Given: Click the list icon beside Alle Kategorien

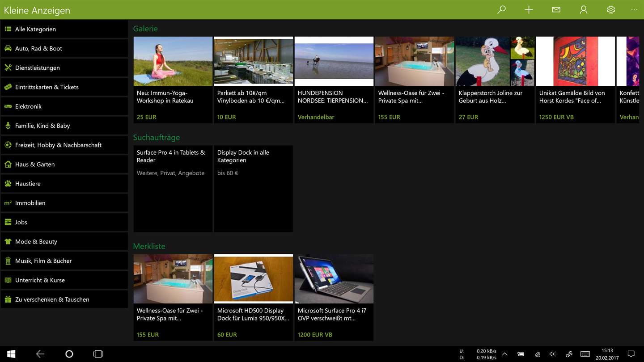Looking at the screenshot, I should point(8,29).
